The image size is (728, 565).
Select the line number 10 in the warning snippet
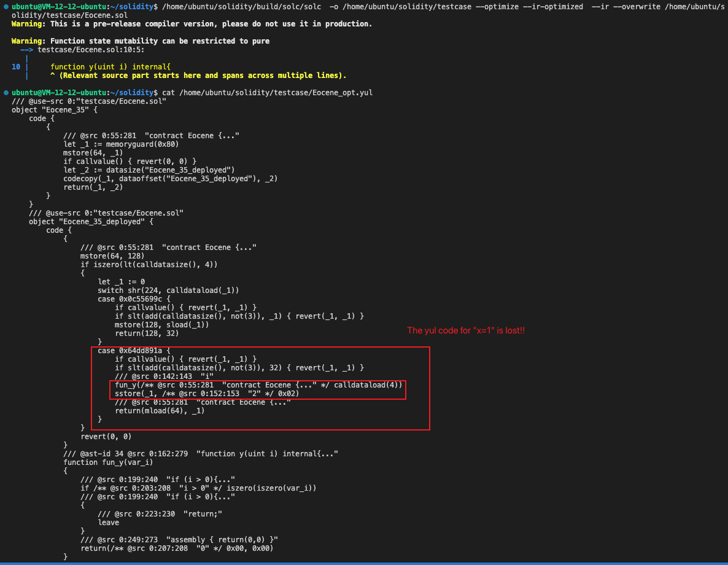coord(15,66)
